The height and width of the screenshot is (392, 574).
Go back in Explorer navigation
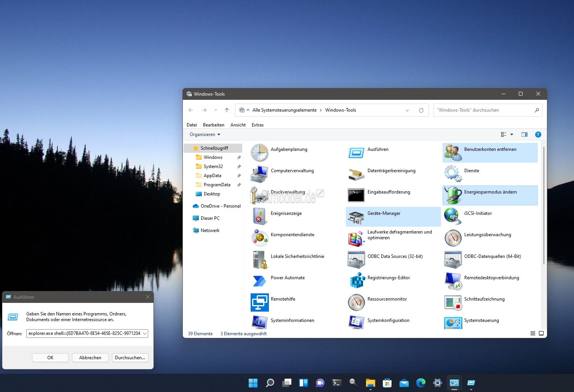click(x=191, y=110)
